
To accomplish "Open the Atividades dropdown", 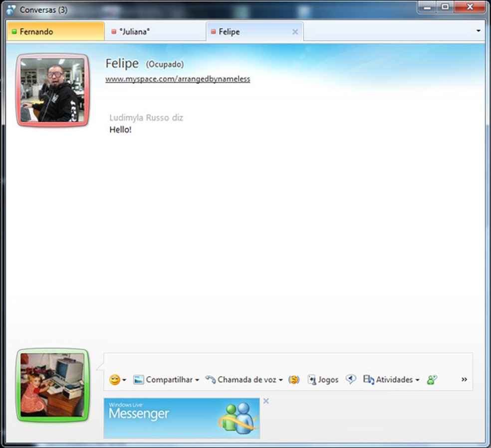I will coord(418,380).
